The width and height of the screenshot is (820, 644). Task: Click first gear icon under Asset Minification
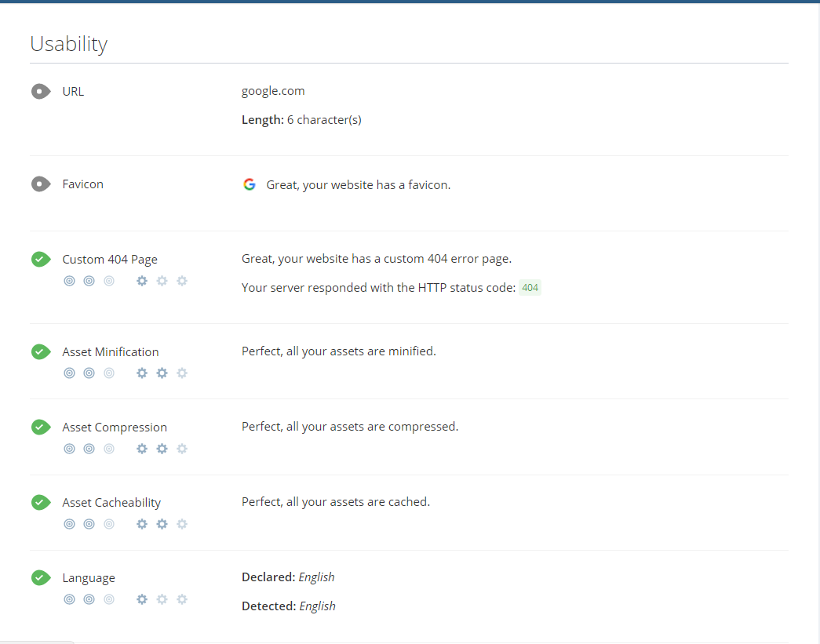pos(142,373)
